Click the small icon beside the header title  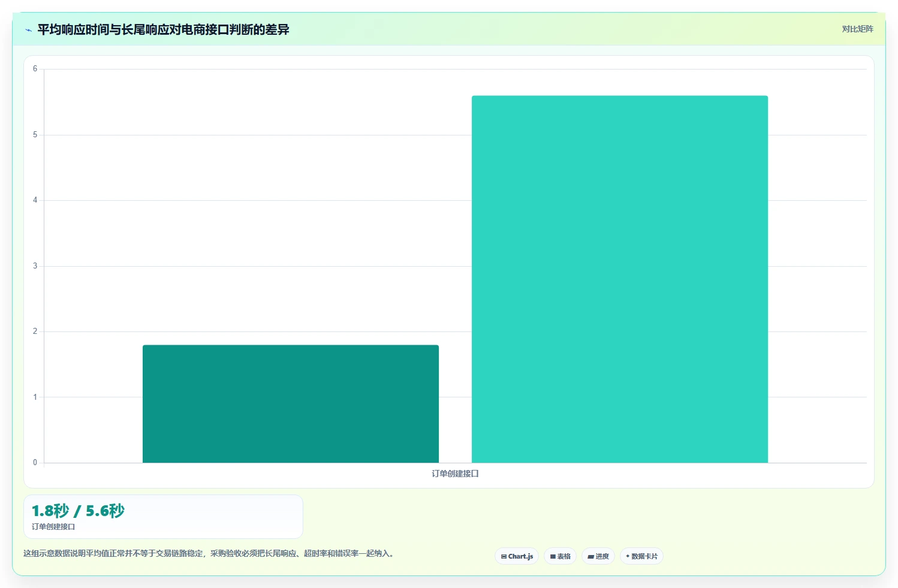28,30
